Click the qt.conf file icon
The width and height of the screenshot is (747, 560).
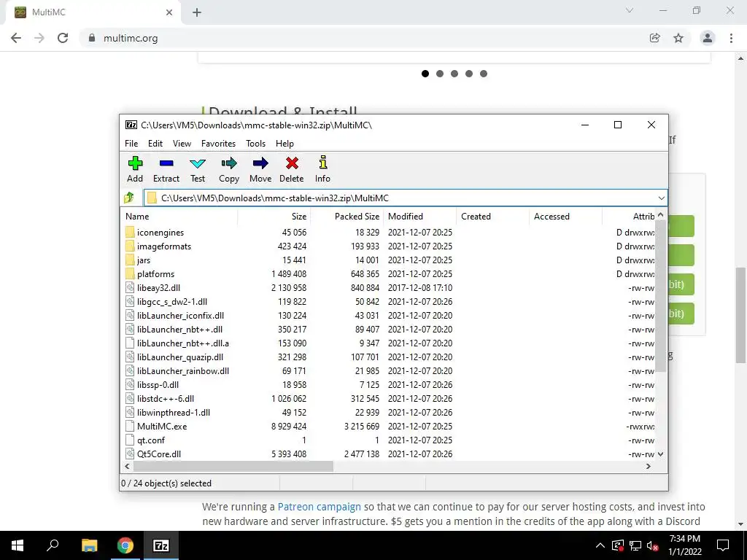coord(130,440)
